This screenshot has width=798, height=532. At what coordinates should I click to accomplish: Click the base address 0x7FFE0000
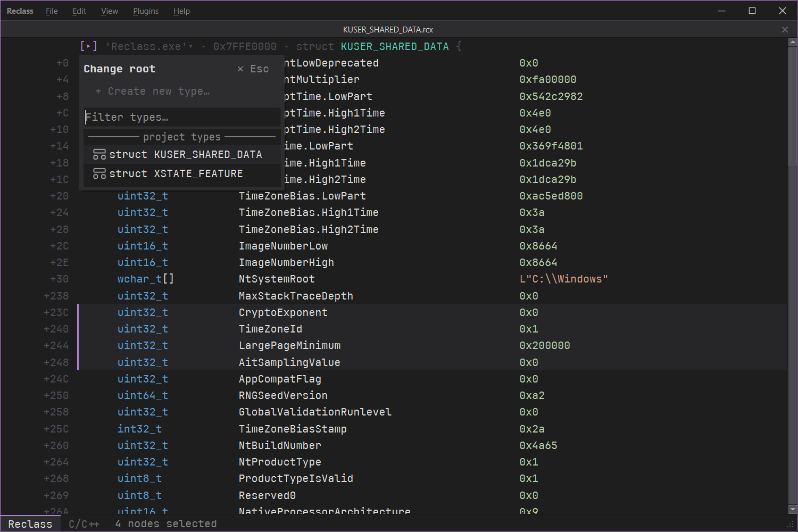point(245,46)
